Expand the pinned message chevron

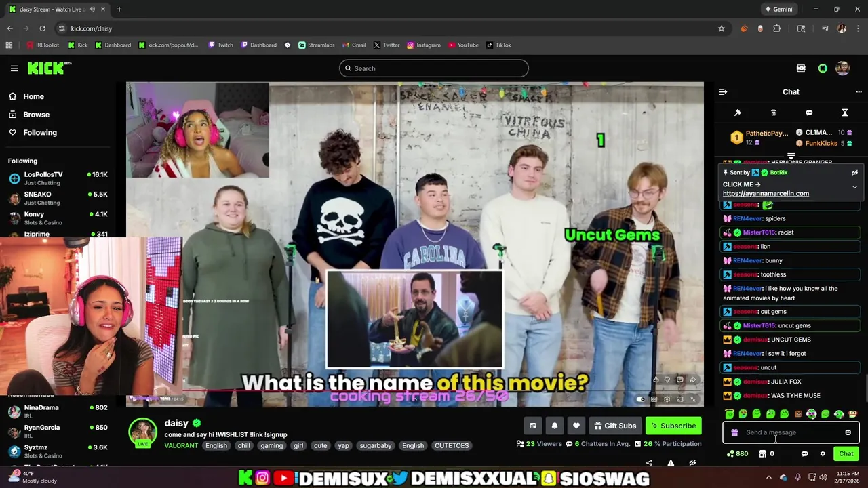(854, 187)
